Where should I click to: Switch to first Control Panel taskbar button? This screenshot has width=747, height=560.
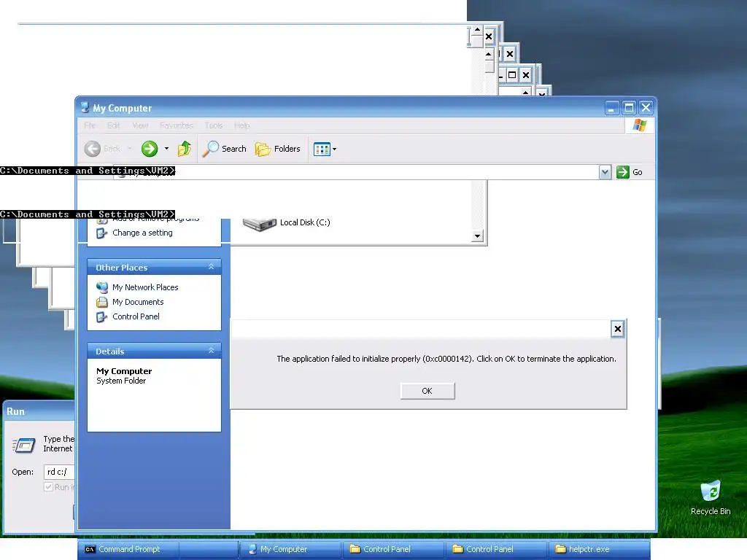coord(392,549)
